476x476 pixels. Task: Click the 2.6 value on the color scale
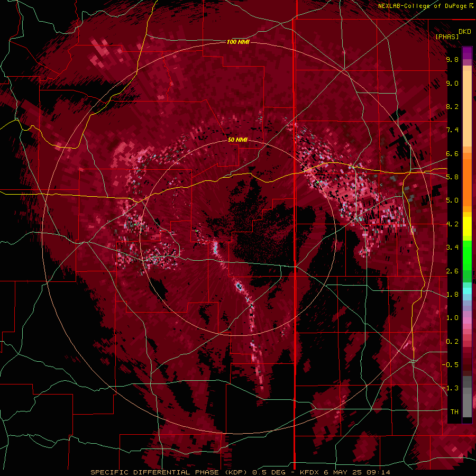[452, 271]
